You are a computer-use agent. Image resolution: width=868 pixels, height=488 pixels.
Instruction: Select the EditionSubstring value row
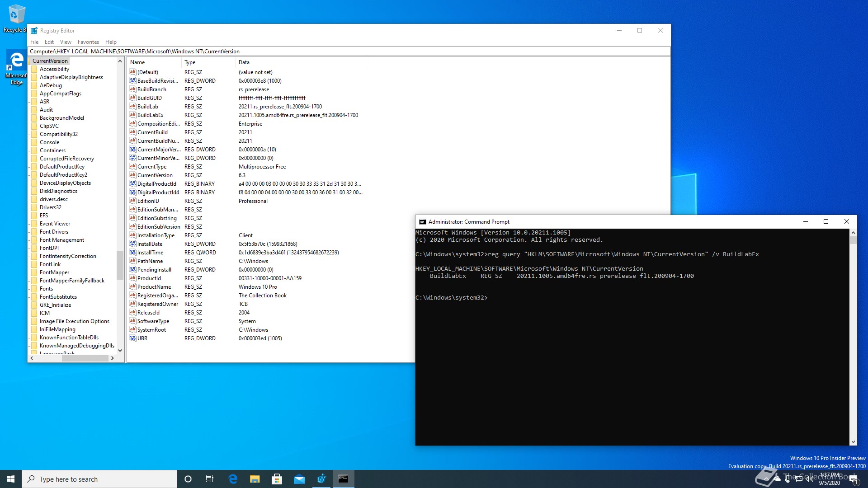[246, 218]
